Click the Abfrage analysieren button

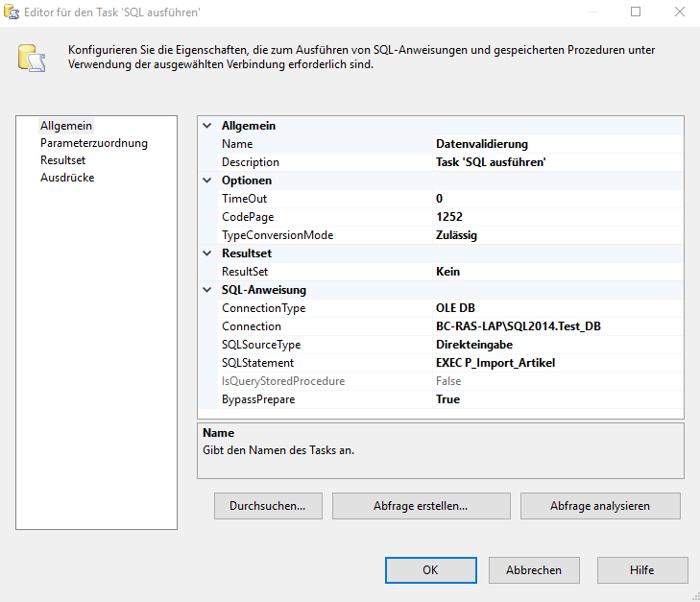[x=600, y=506]
